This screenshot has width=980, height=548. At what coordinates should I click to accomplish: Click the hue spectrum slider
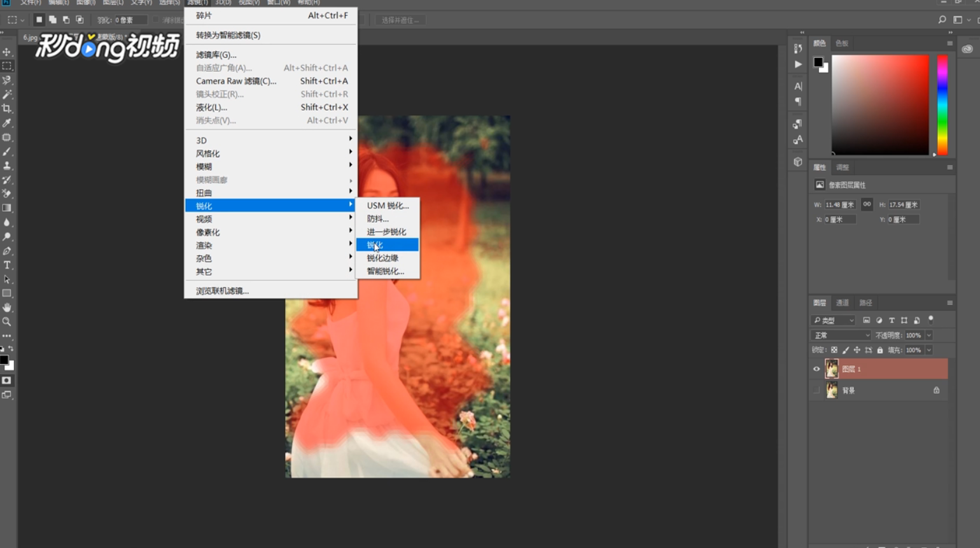[942, 105]
